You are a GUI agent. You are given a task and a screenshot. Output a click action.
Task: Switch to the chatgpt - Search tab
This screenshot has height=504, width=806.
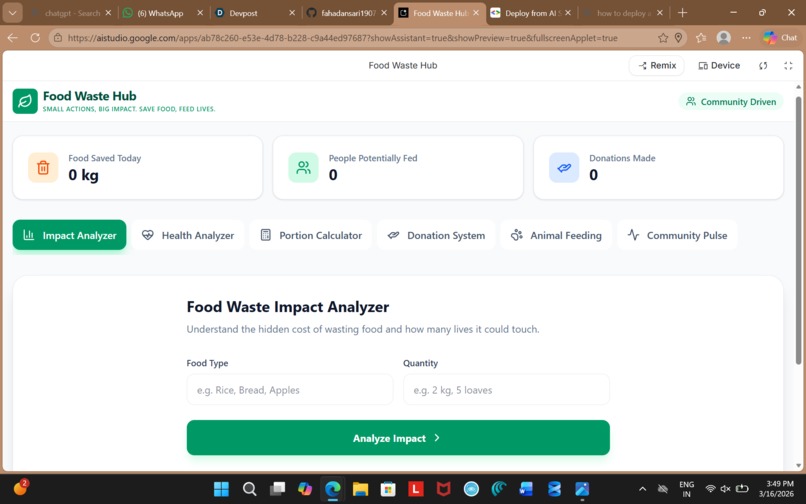click(71, 13)
